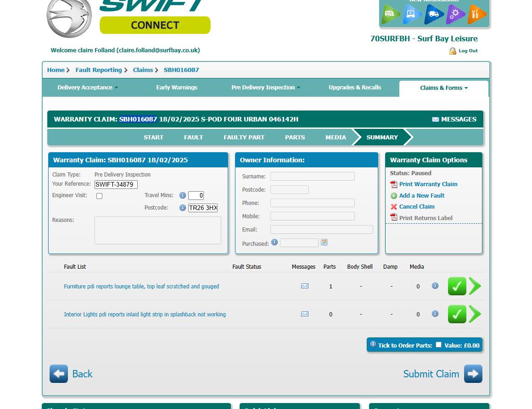Click the Cancel Claim link

pos(417,206)
